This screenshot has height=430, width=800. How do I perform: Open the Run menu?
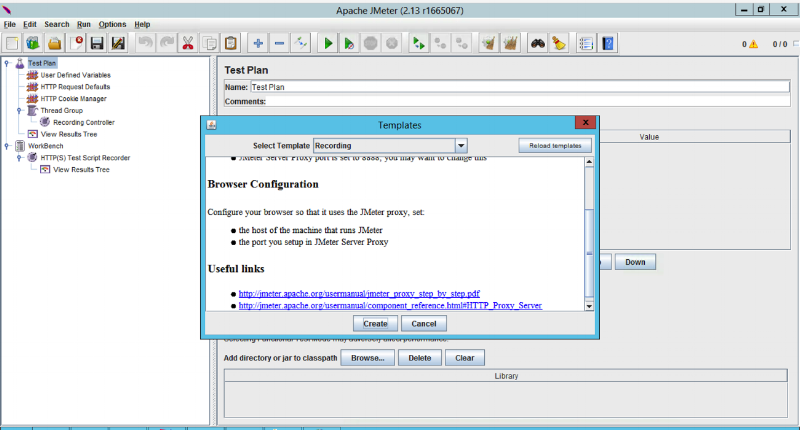[x=84, y=24]
